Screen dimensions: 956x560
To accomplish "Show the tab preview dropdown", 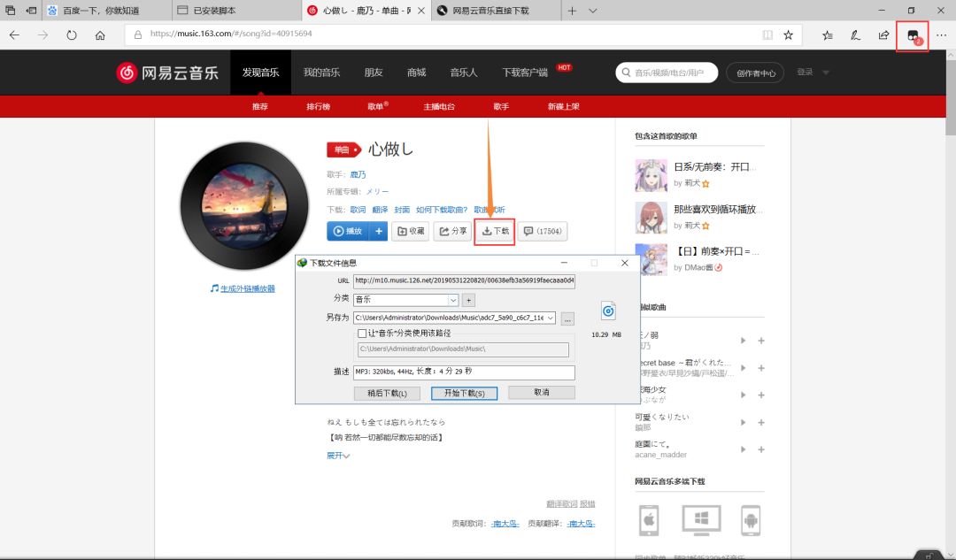I will tap(592, 11).
